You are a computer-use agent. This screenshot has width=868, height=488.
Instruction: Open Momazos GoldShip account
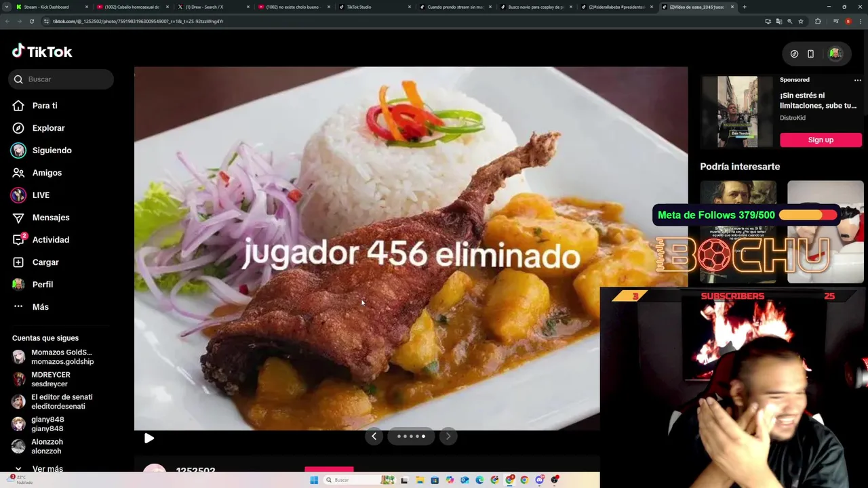pos(53,357)
